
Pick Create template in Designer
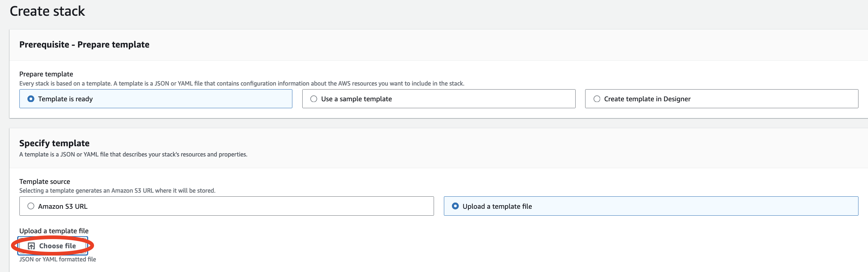[x=597, y=99]
